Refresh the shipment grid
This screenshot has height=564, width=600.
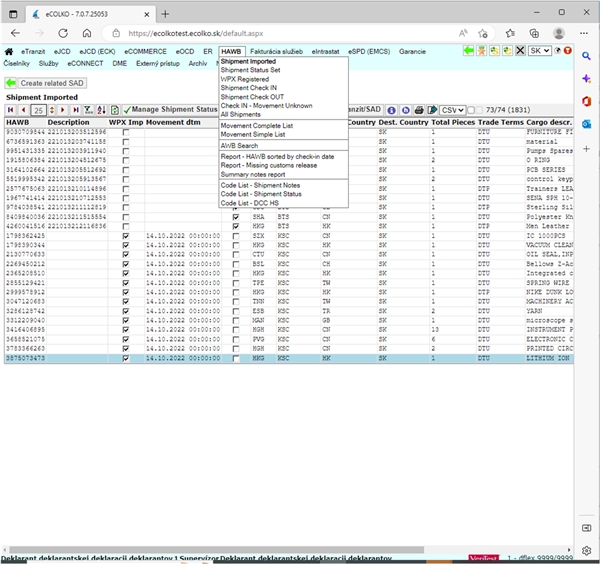pyautogui.click(x=114, y=110)
